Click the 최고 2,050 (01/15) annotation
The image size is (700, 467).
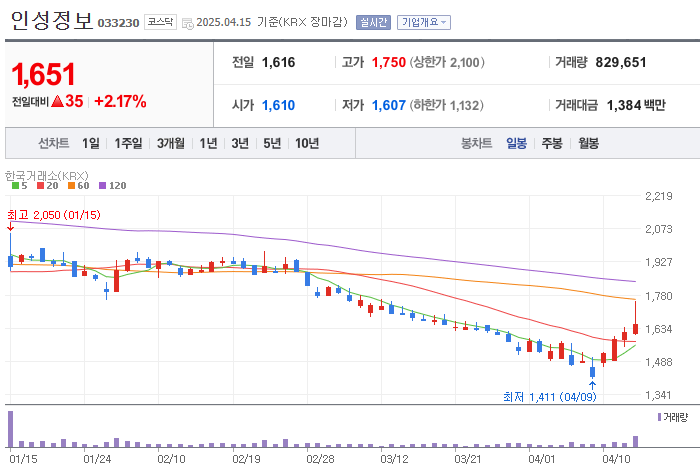(x=54, y=215)
